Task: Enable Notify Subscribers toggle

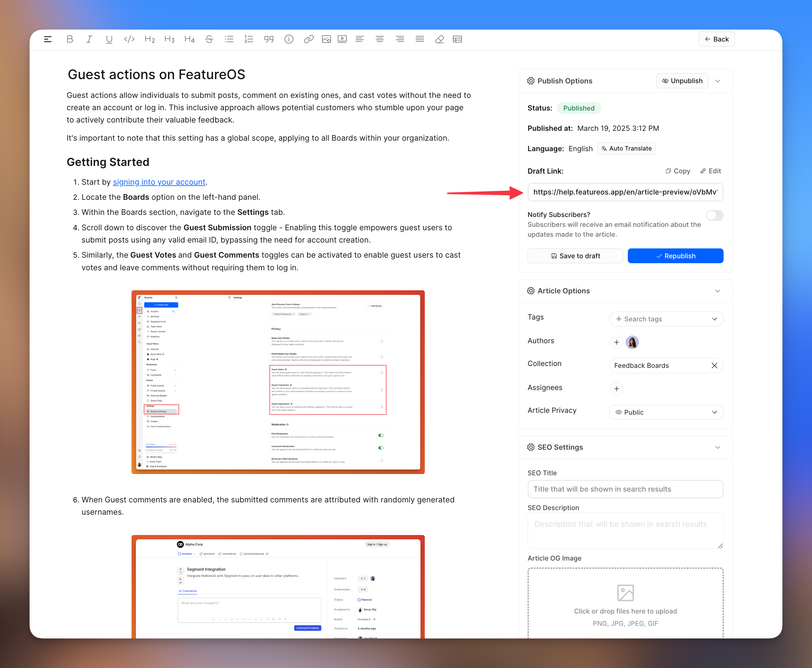Action: (x=715, y=215)
